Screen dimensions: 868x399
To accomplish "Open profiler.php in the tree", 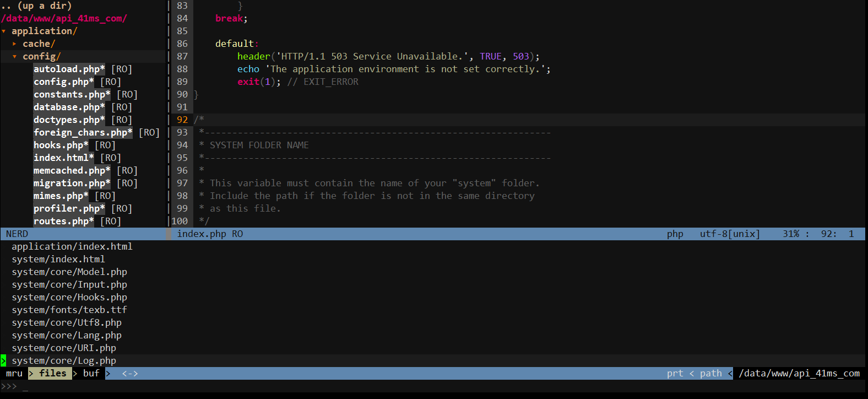I will (x=69, y=209).
